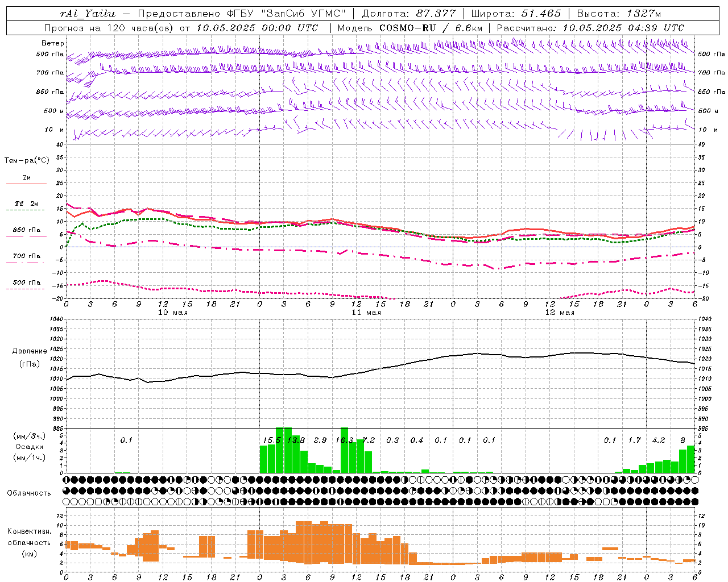
Task: Select the 4.2 precipitation value
Action: tap(659, 440)
